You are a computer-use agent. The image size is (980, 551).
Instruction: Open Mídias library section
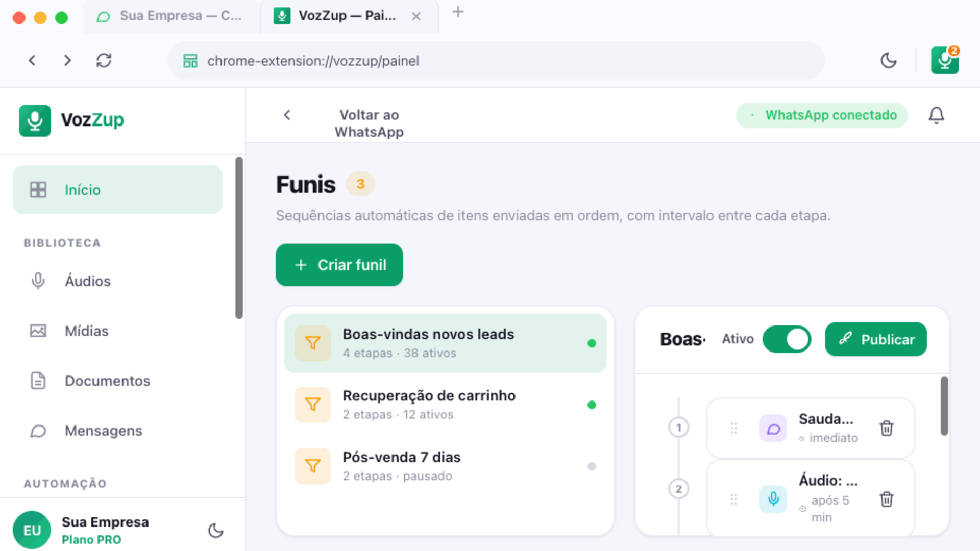coord(117,331)
